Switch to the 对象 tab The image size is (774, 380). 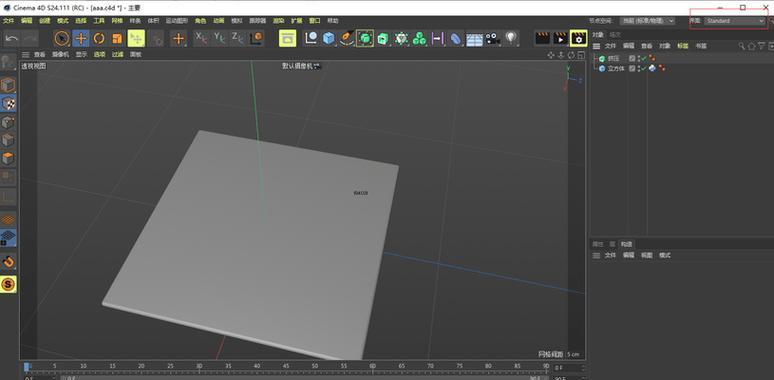click(598, 35)
